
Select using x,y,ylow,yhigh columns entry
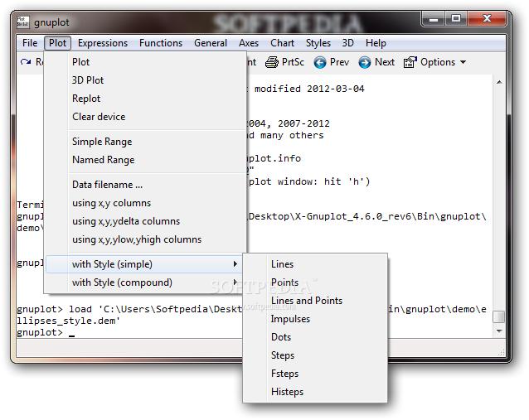point(145,239)
